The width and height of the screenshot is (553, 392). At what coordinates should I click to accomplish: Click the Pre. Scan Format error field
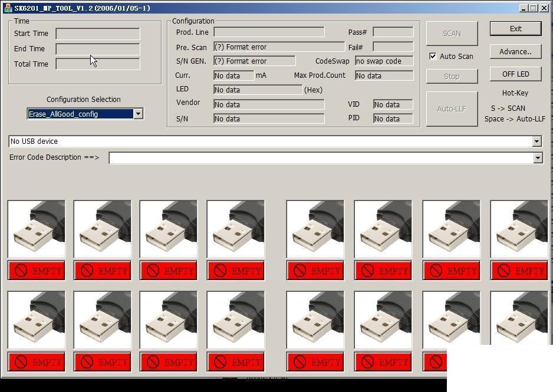pyautogui.click(x=279, y=47)
